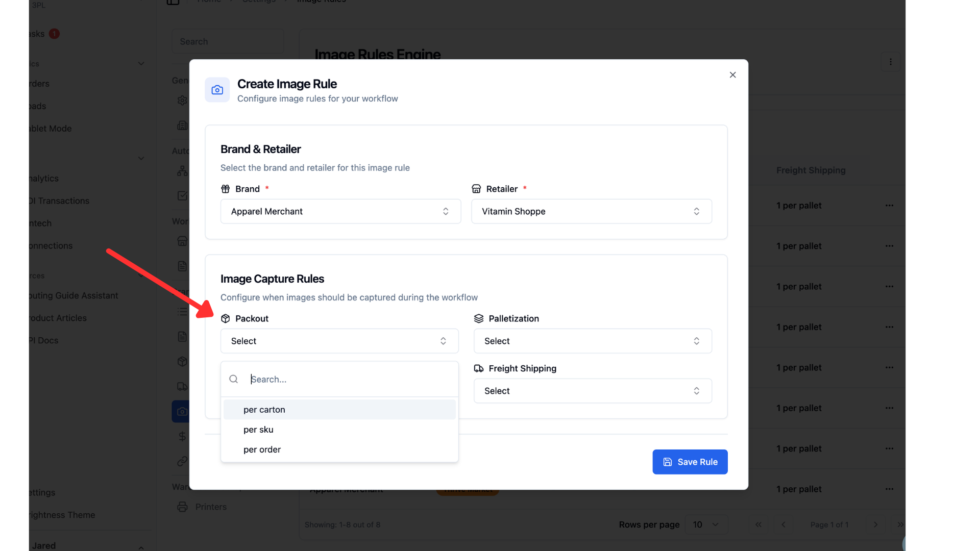The width and height of the screenshot is (980, 551).
Task: Click the Freight Shipping truck icon
Action: click(x=478, y=368)
